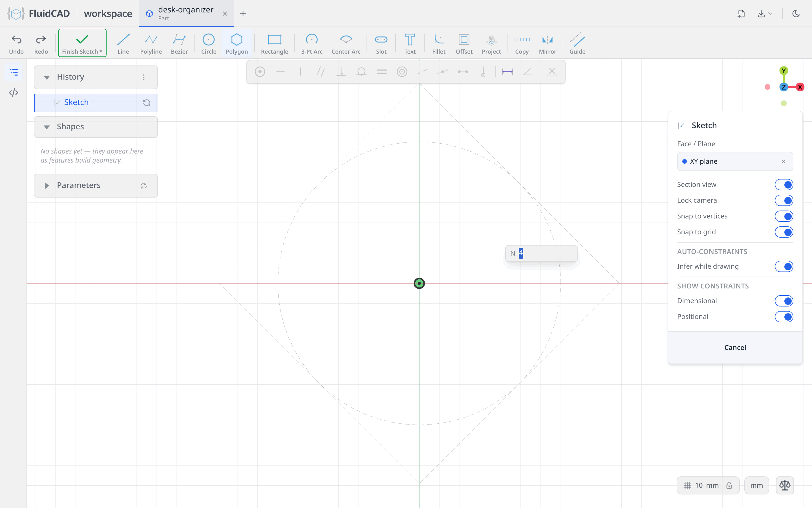Select the Text tool
The height and width of the screenshot is (508, 812).
tap(410, 44)
